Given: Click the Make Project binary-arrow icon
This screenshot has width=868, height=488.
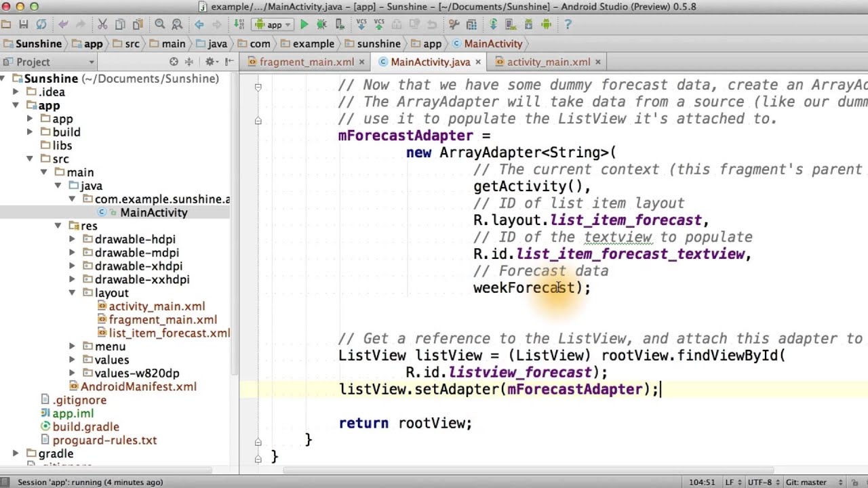Looking at the screenshot, I should point(239,25).
